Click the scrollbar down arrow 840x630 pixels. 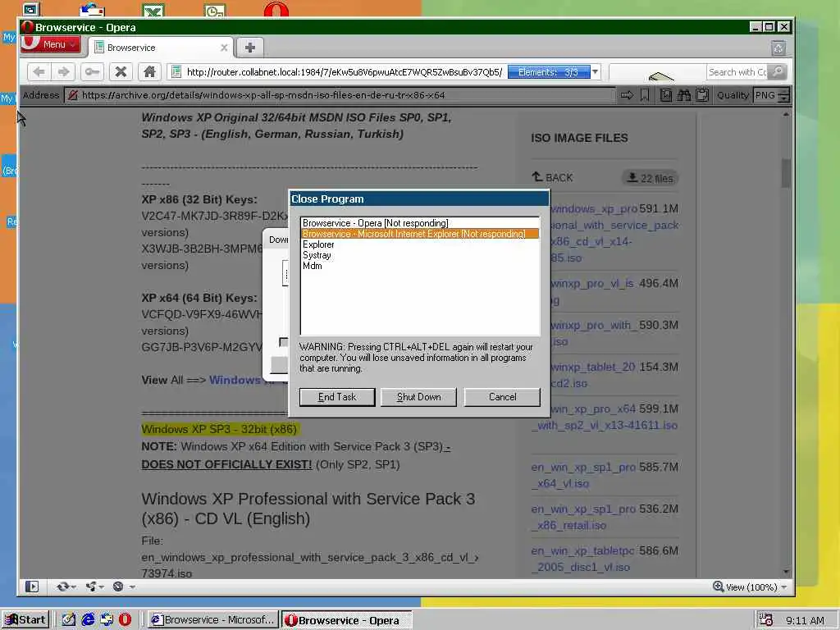[x=786, y=572]
